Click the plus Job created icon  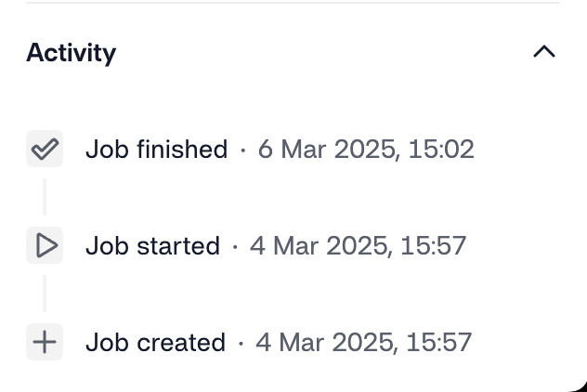pos(45,342)
